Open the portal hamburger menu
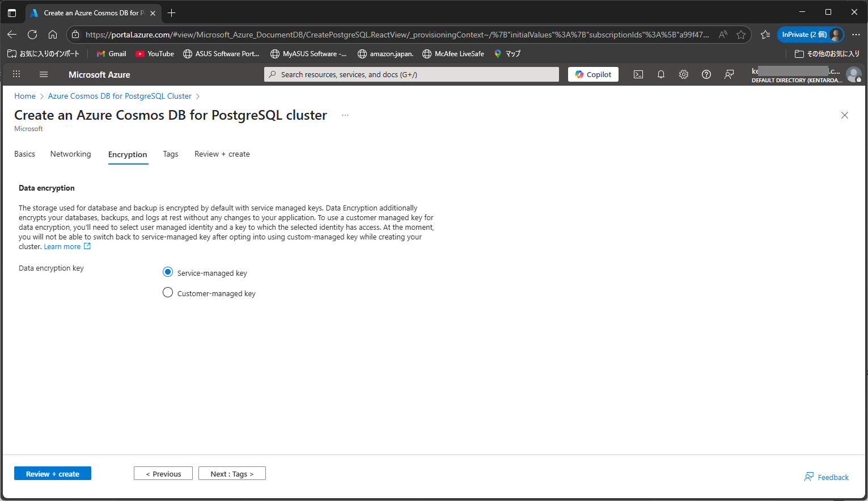This screenshot has height=501, width=868. point(44,74)
